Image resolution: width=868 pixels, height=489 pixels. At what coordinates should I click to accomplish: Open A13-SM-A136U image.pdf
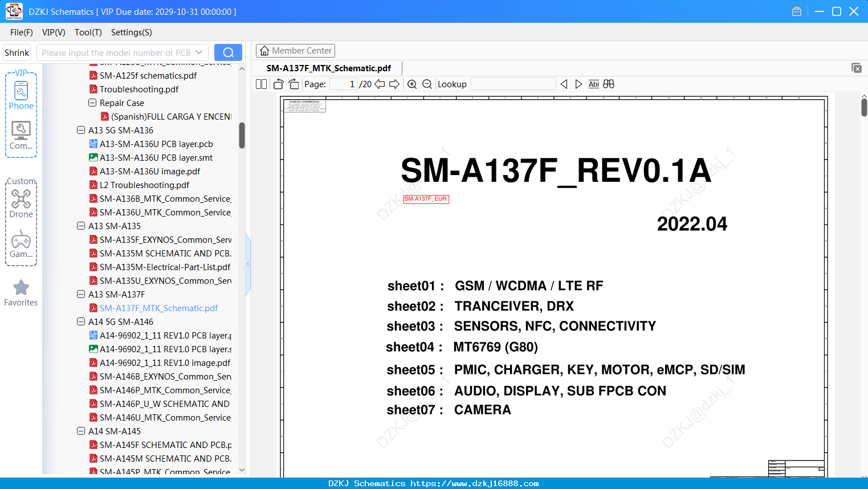point(150,171)
